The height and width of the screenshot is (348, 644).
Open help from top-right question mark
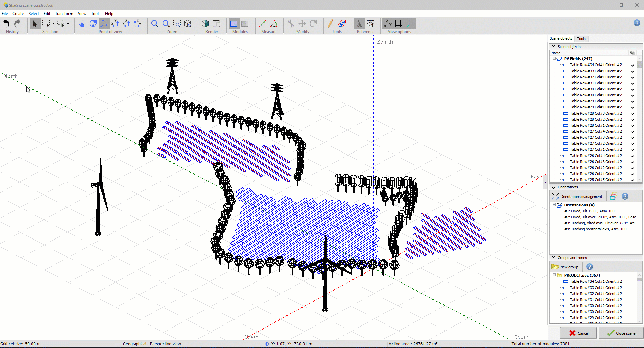click(637, 23)
